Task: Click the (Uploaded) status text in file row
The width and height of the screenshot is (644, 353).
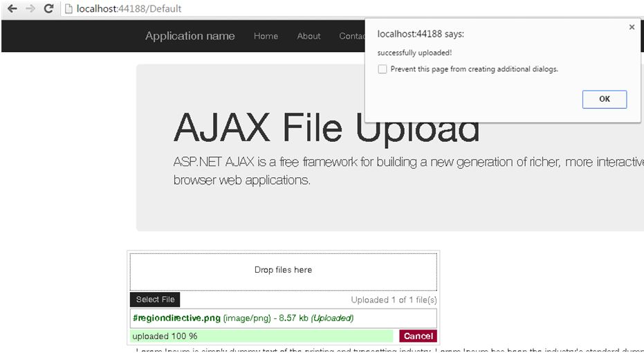Action: click(x=332, y=318)
